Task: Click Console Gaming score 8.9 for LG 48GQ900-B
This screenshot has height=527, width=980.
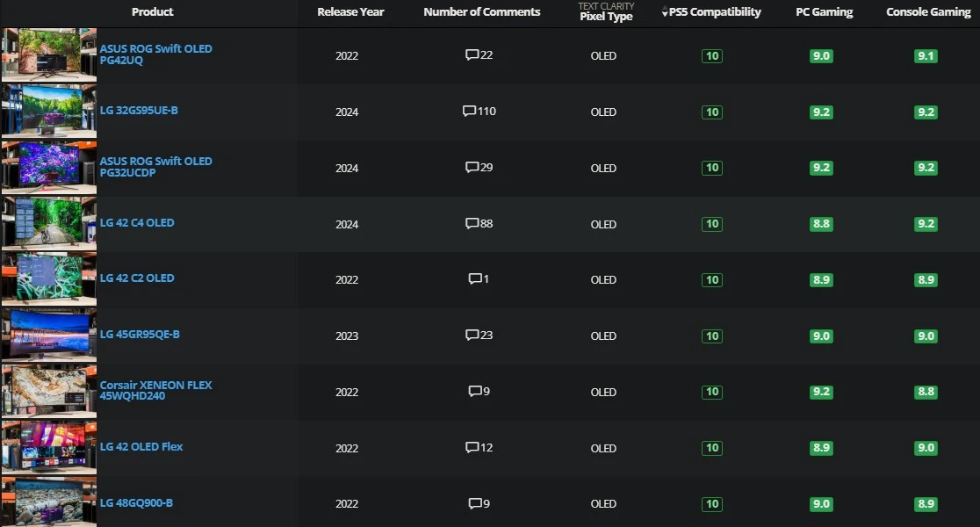Action: (926, 504)
